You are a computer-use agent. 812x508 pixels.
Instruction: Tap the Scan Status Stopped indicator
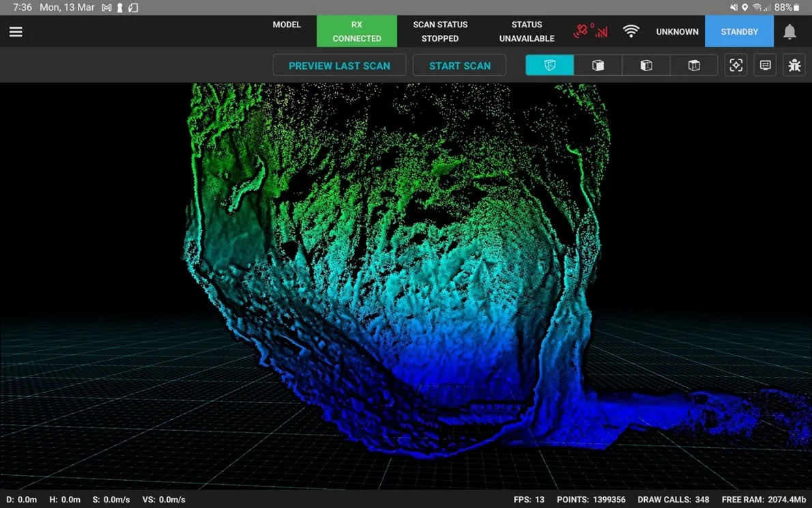click(x=440, y=31)
